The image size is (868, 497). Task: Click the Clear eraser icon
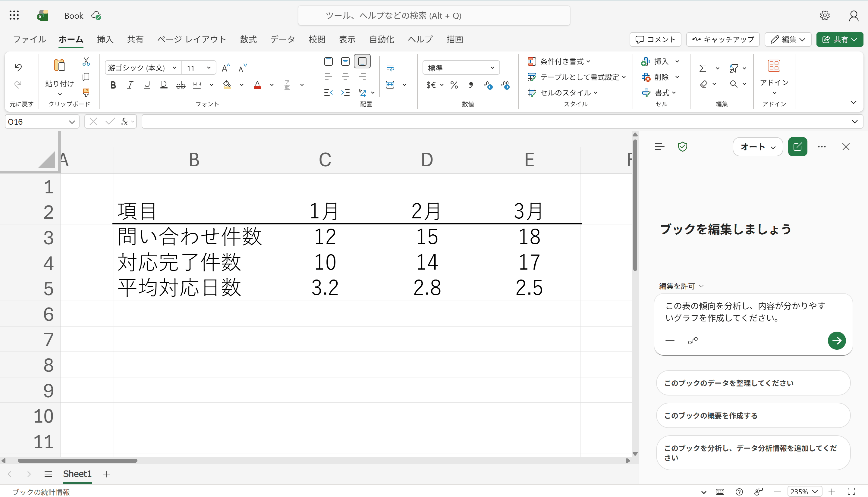pyautogui.click(x=703, y=84)
